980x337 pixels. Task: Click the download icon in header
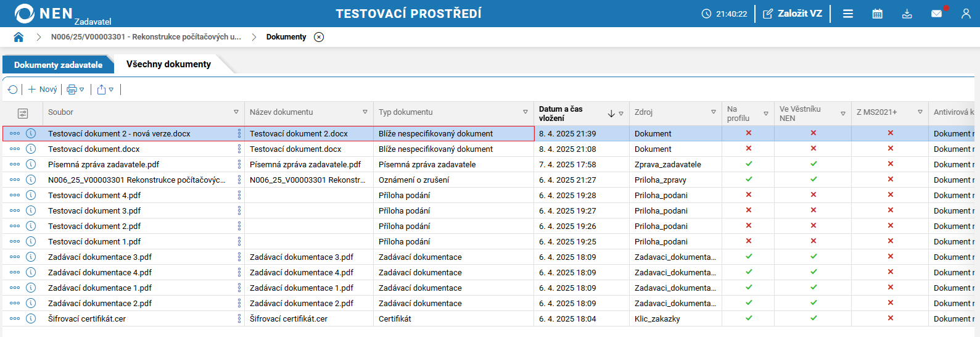[907, 14]
